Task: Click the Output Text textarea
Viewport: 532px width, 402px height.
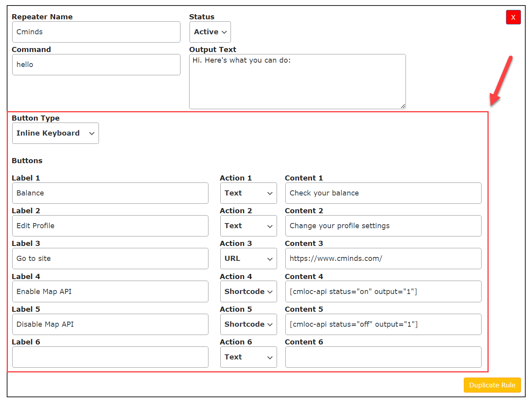Action: click(297, 81)
